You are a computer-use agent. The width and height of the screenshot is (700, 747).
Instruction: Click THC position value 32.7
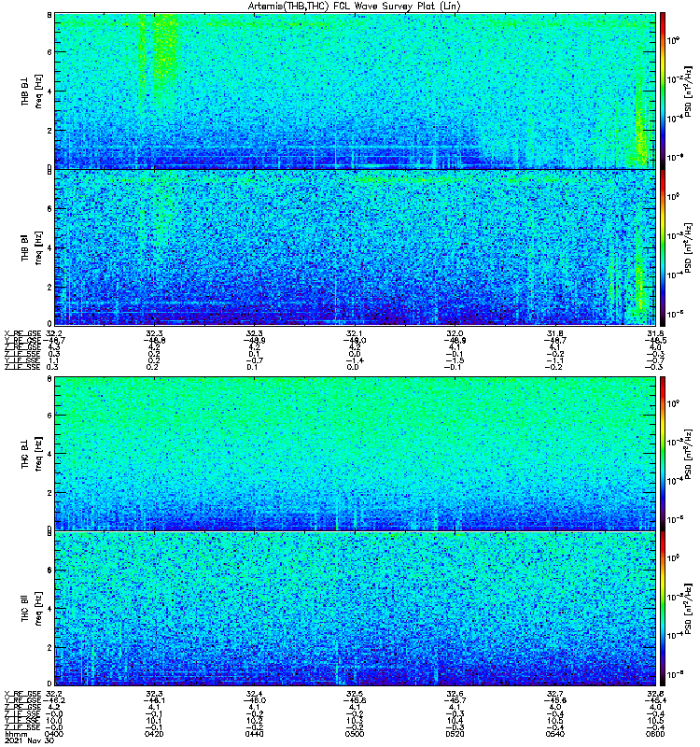point(555,694)
